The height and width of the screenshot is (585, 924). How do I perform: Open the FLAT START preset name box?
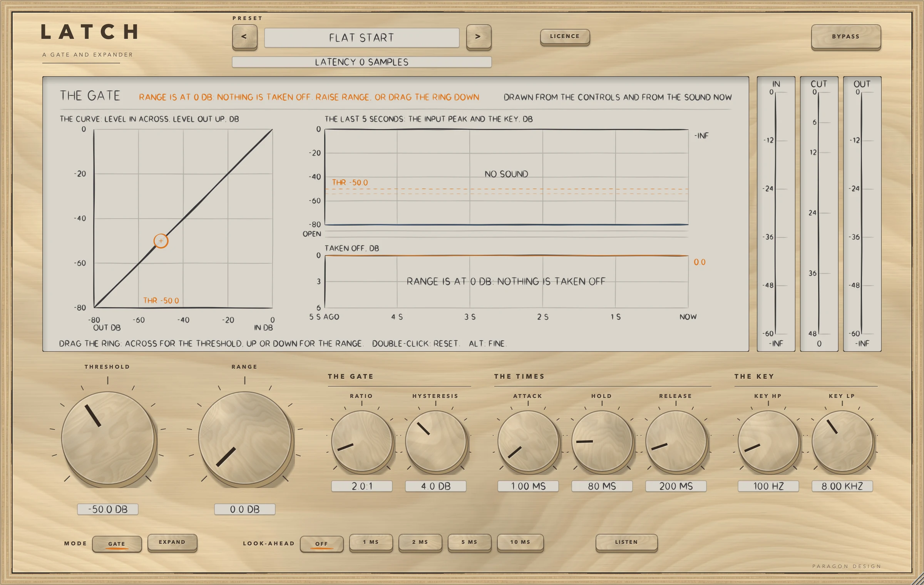362,38
